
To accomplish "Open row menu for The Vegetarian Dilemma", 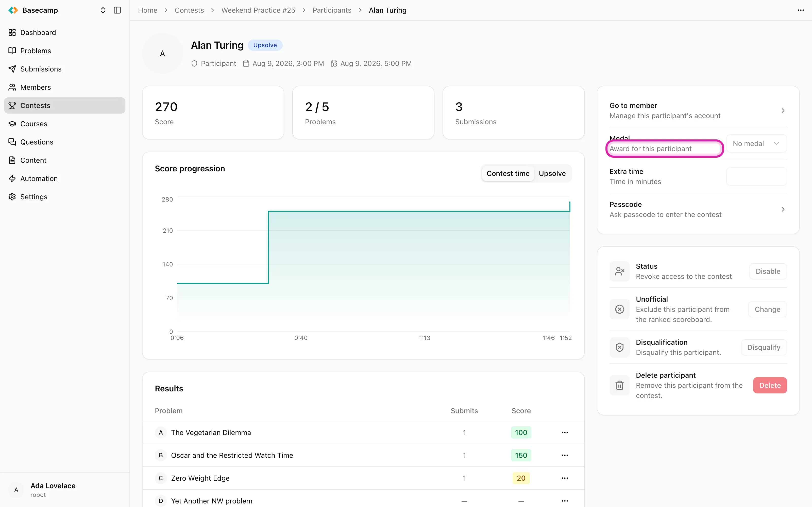I will [x=565, y=432].
